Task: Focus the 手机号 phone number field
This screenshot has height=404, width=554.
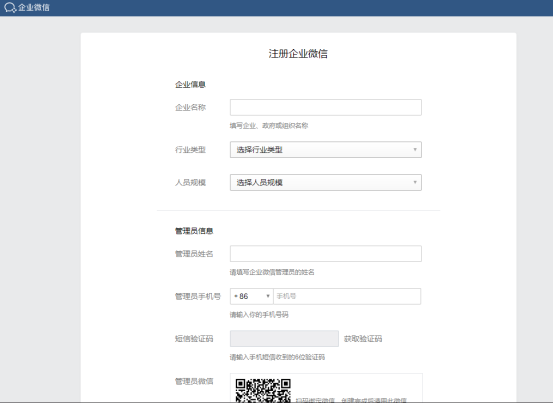Action: [x=347, y=296]
